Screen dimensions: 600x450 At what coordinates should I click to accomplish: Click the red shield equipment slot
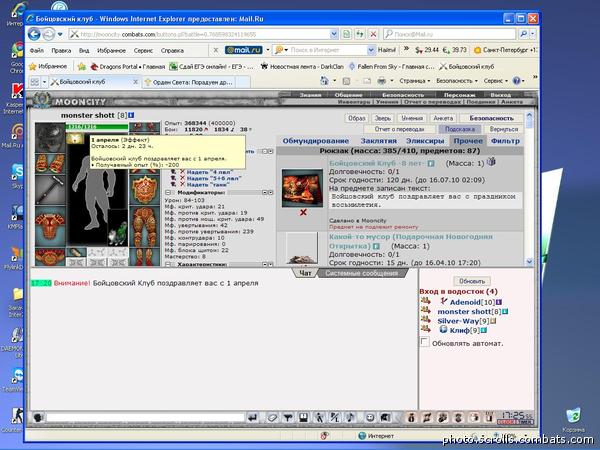[x=144, y=189]
